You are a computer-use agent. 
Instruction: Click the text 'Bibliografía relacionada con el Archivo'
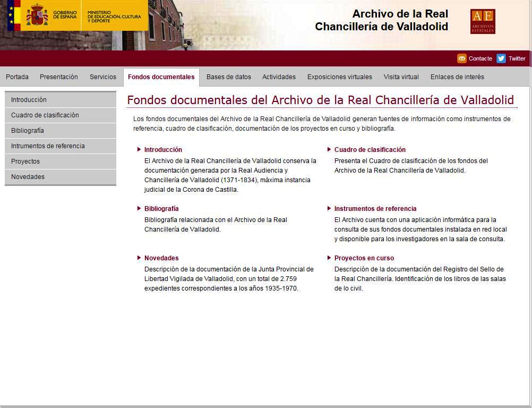[x=216, y=225]
